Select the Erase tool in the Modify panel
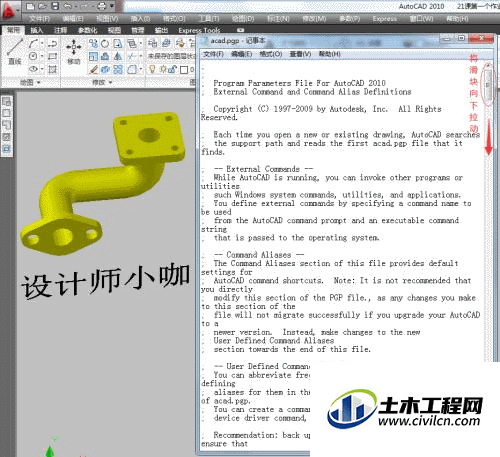Screen dimensions: 500x457 (93, 69)
